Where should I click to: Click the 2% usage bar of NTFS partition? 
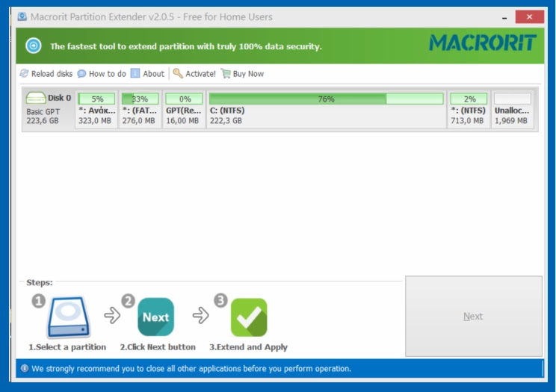(469, 99)
